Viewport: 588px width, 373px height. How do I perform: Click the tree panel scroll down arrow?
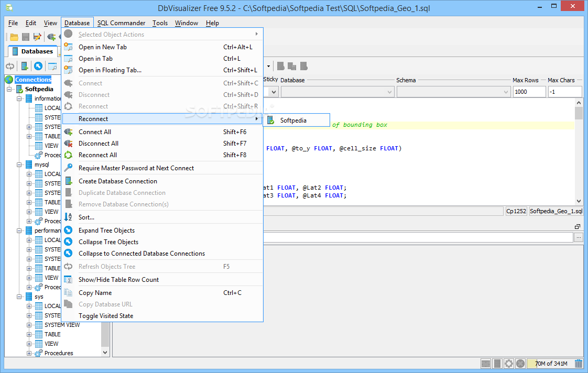pos(105,353)
